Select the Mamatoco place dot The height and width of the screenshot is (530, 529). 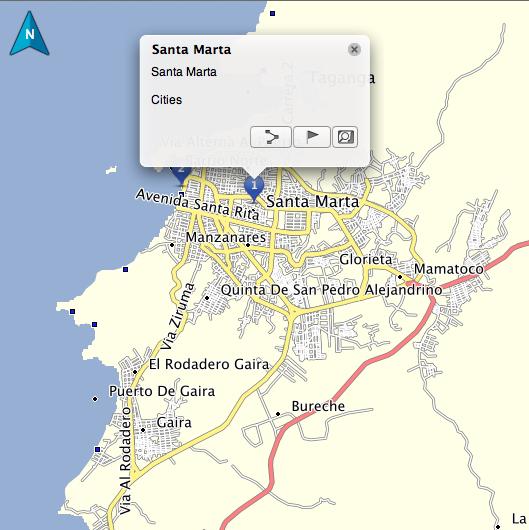click(400, 277)
